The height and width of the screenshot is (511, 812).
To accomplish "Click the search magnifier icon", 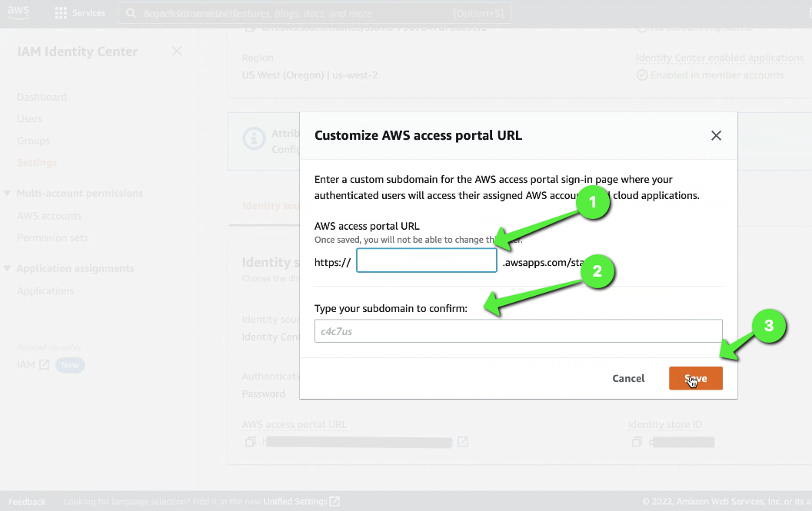I will (131, 13).
